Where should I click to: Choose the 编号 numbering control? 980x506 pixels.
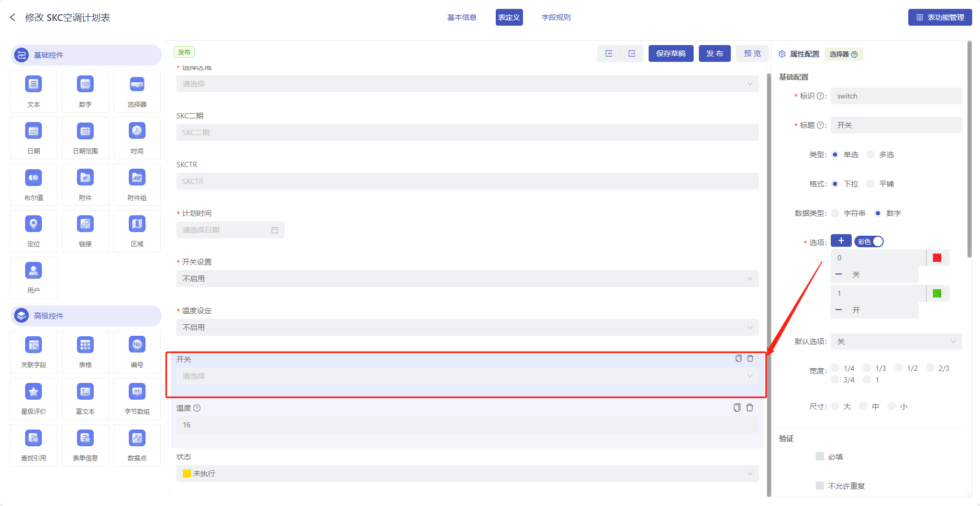coord(137,352)
